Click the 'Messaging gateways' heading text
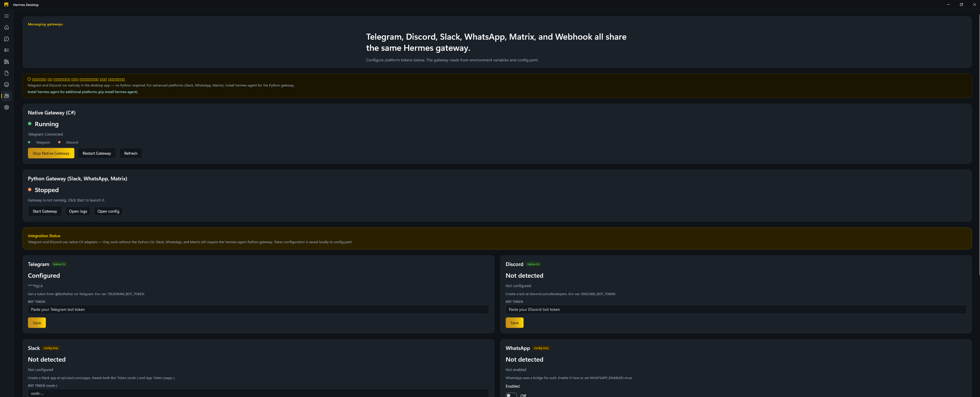Viewport: 980px width, 397px height. tap(45, 24)
